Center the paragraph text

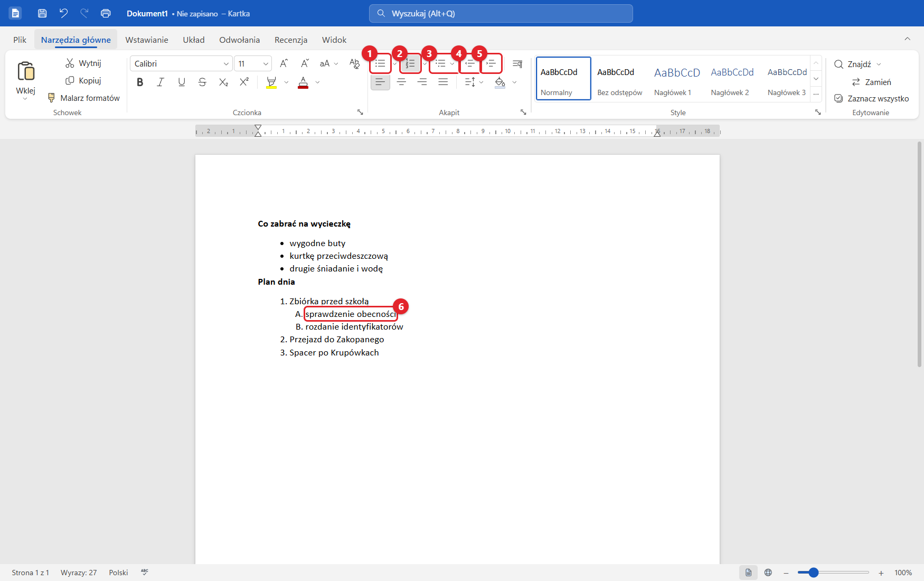(x=401, y=82)
